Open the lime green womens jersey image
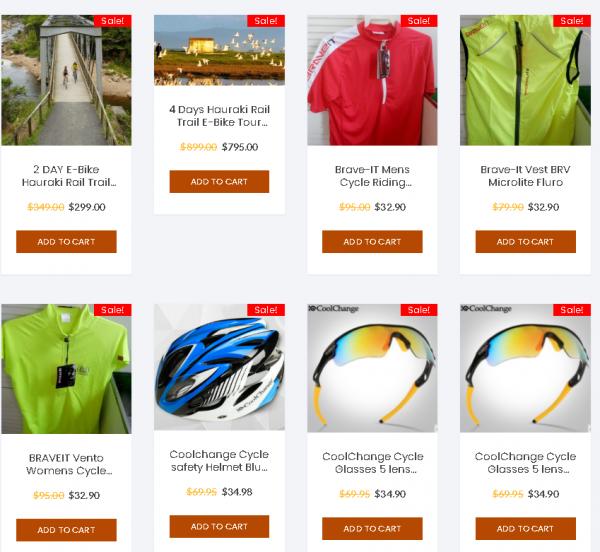Viewport: 600px width, 552px height. pyautogui.click(x=66, y=369)
